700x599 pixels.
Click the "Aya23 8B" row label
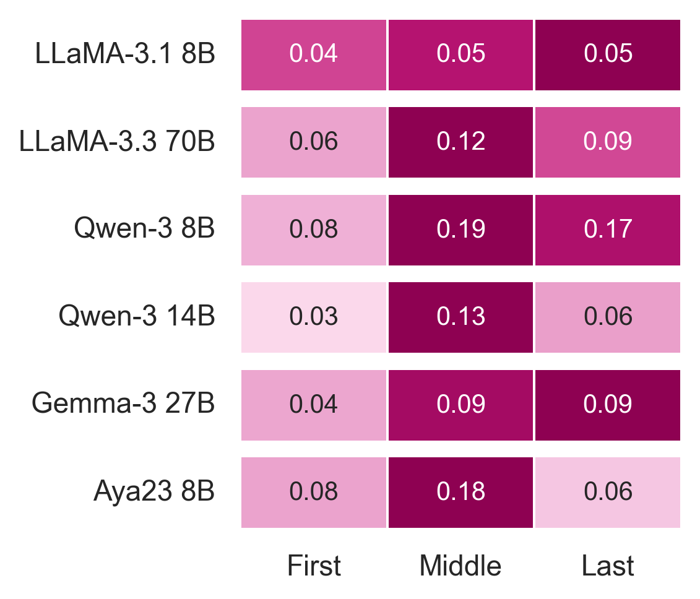point(154,493)
